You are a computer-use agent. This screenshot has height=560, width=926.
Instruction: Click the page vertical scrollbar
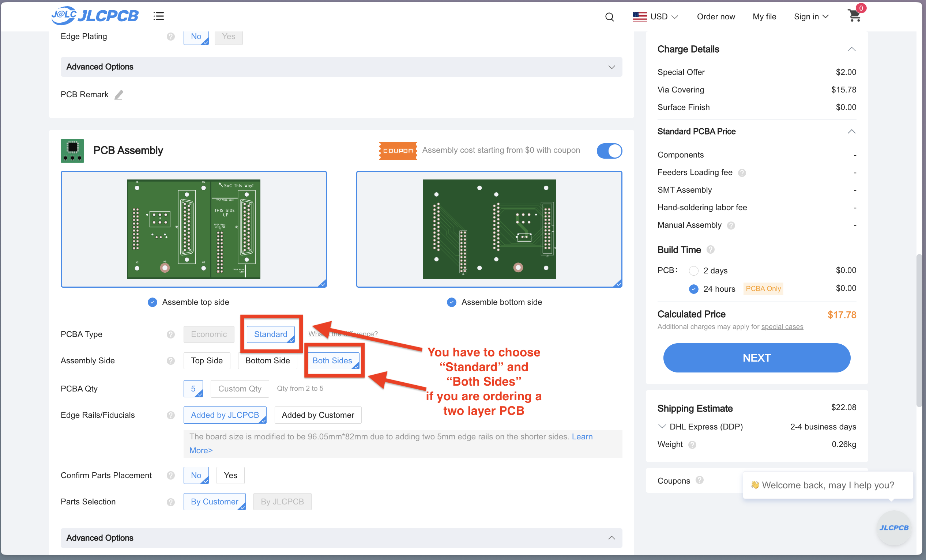919,330
